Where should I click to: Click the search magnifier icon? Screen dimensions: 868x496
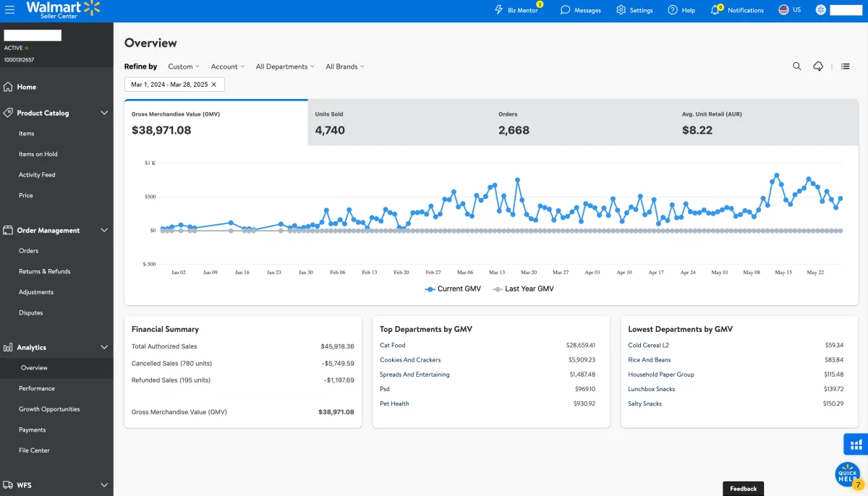coord(797,66)
